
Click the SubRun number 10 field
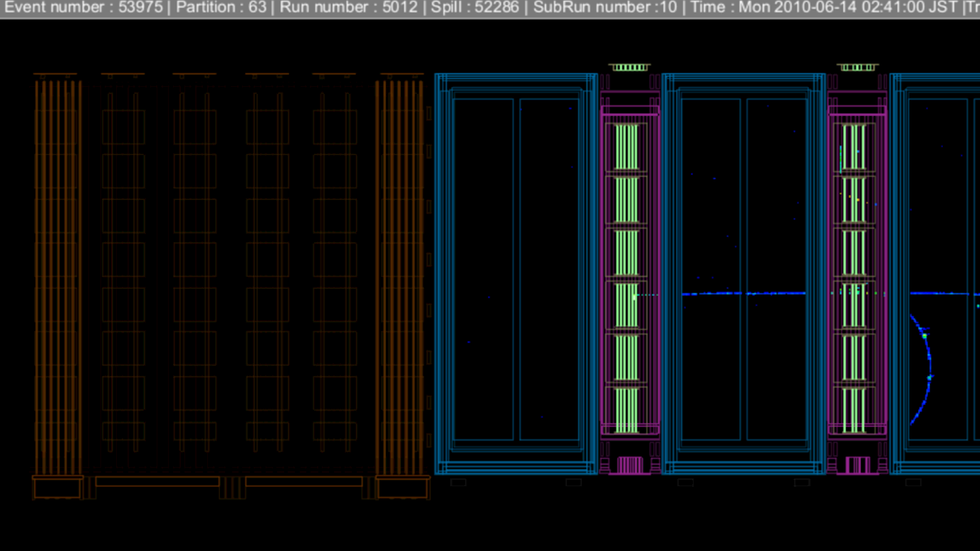pyautogui.click(x=605, y=8)
